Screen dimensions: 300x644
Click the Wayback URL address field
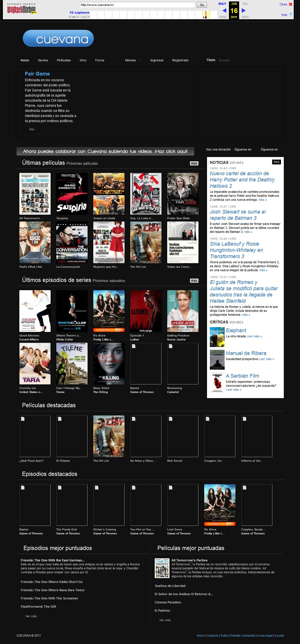tap(137, 5)
